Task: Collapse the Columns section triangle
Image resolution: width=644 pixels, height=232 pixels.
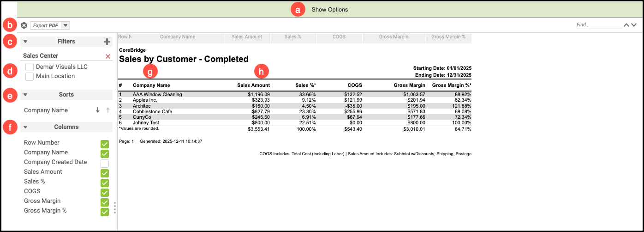Action: click(x=25, y=127)
